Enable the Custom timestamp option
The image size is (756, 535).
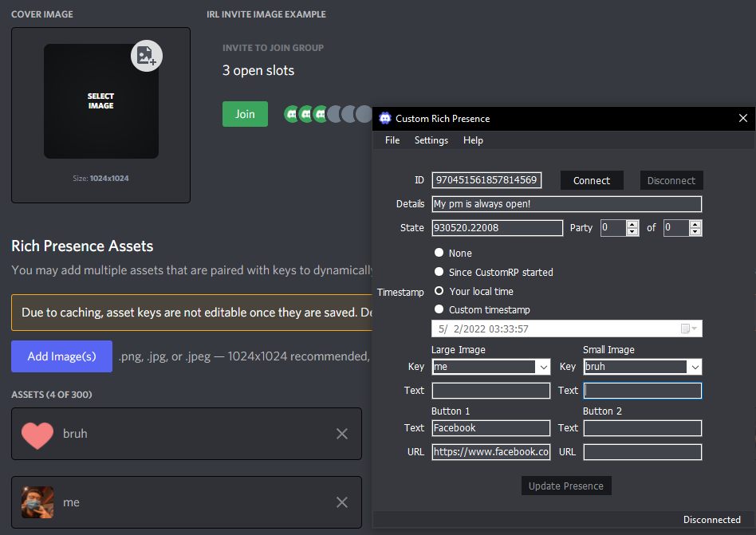point(439,309)
